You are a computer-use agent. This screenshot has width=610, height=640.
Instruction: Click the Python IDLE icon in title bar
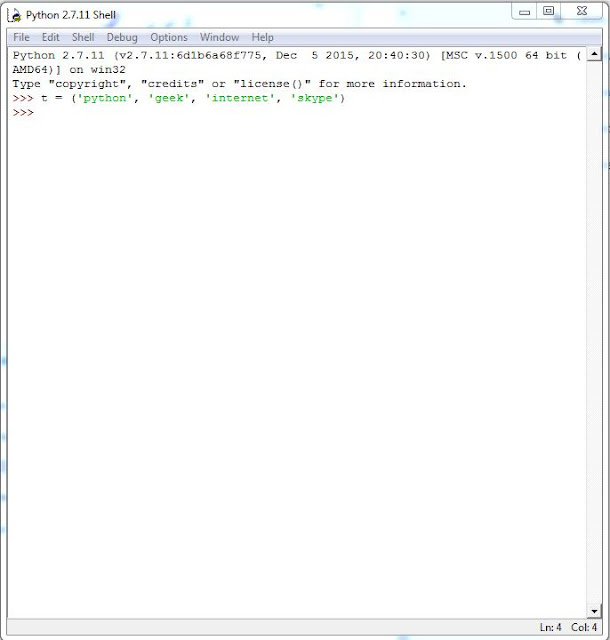15,15
